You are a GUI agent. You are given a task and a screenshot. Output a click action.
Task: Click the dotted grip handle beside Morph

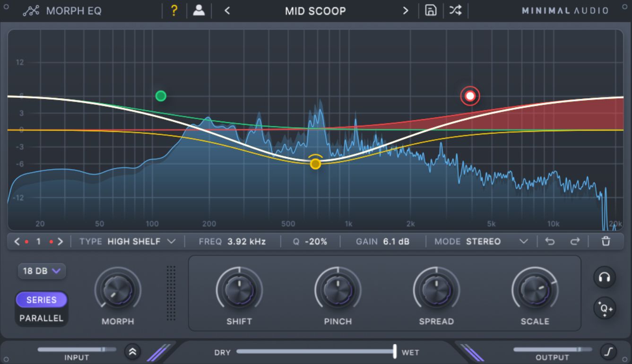[171, 293]
